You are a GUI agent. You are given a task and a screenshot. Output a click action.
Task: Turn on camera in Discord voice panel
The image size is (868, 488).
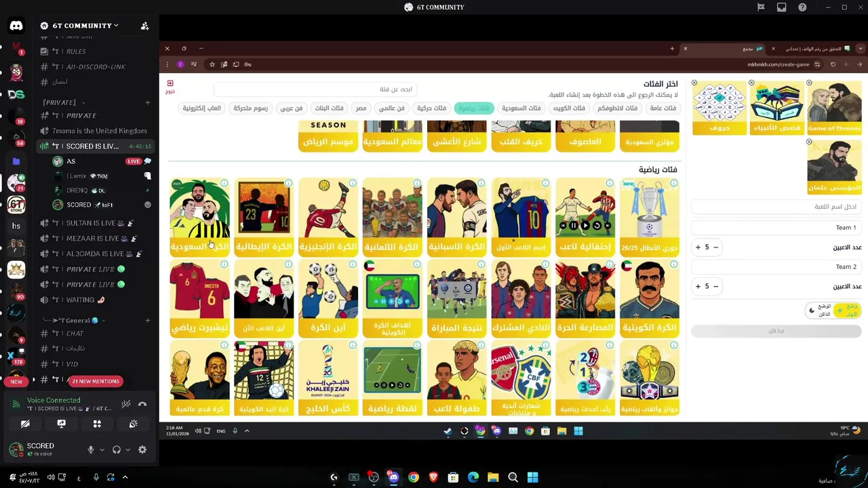click(x=25, y=424)
